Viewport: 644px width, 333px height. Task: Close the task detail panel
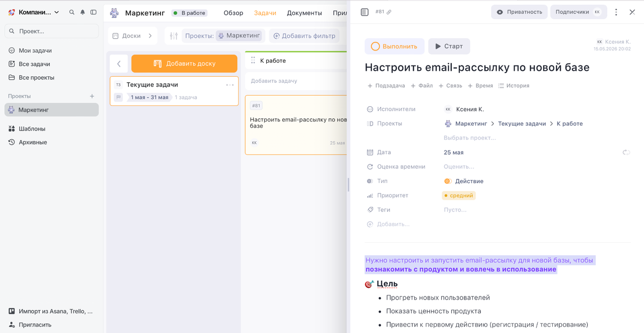(632, 12)
